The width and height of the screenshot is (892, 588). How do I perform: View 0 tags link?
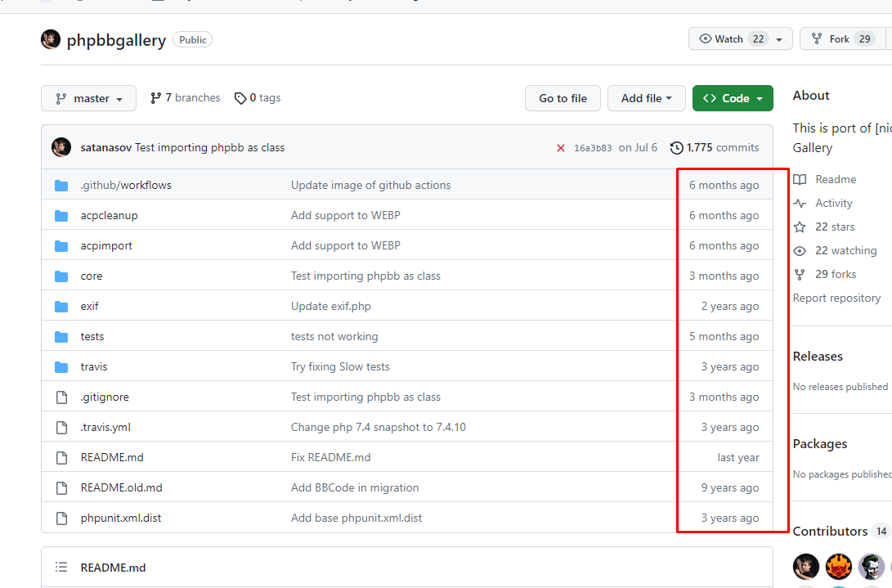(258, 98)
